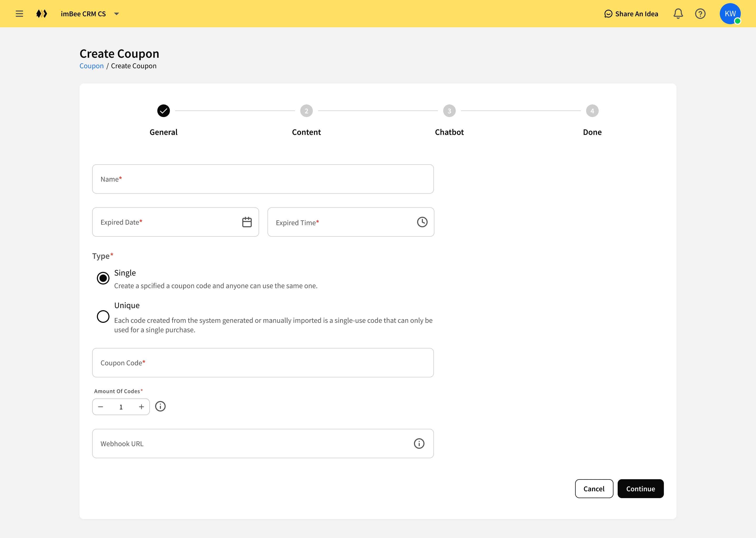
Task: Focus the Coupon Code input field
Action: [x=263, y=363]
